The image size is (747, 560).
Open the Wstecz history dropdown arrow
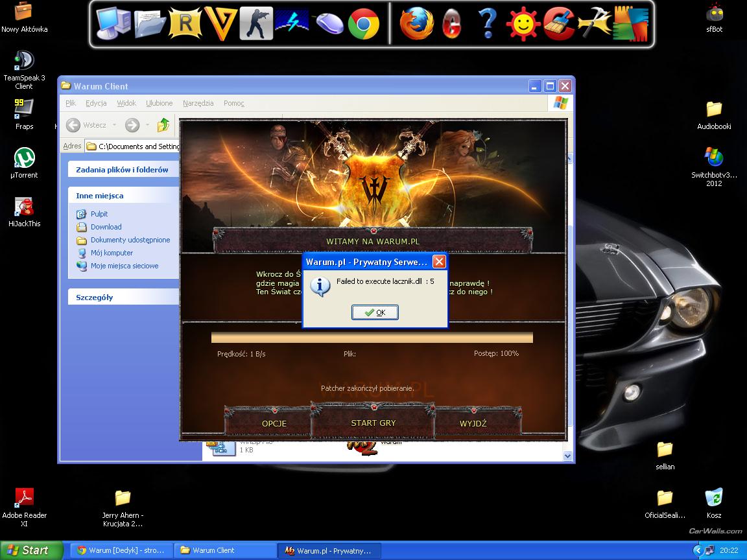114,125
